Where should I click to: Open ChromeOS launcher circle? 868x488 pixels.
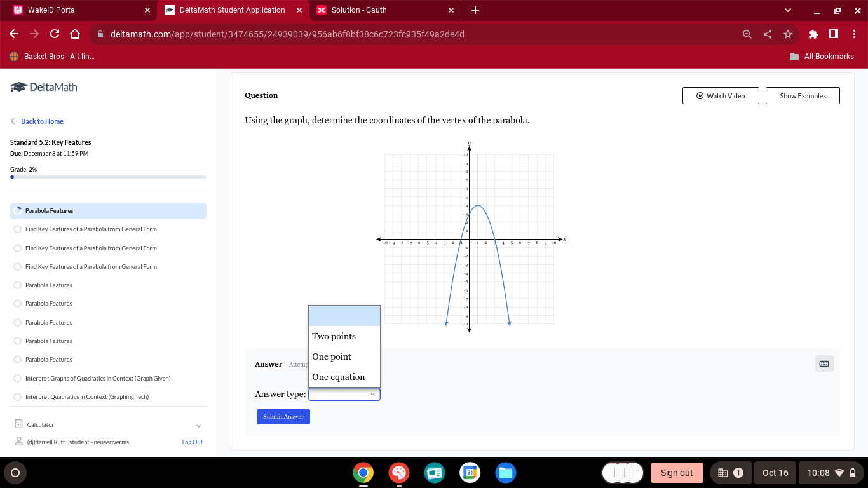point(15,473)
